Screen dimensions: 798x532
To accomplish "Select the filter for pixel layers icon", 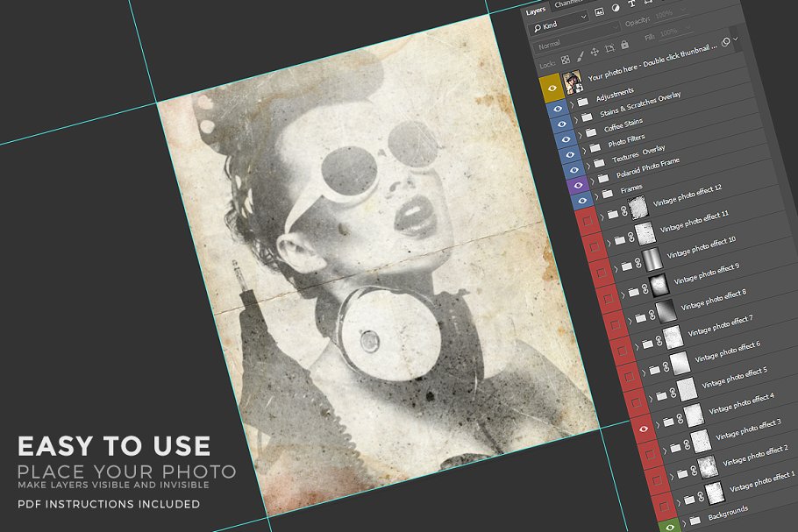I will click(x=598, y=11).
